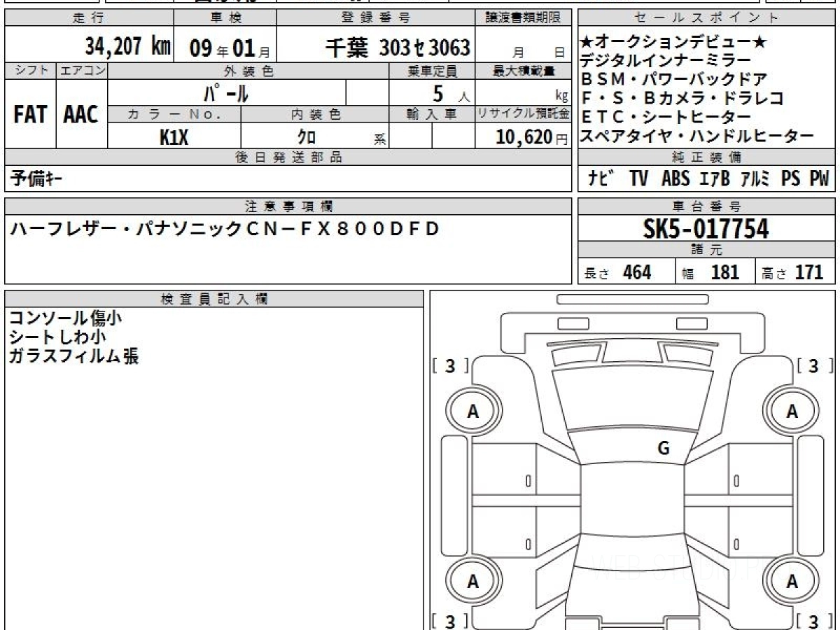The image size is (840, 630).
Task: Select the FAT shift value
Action: click(30, 114)
